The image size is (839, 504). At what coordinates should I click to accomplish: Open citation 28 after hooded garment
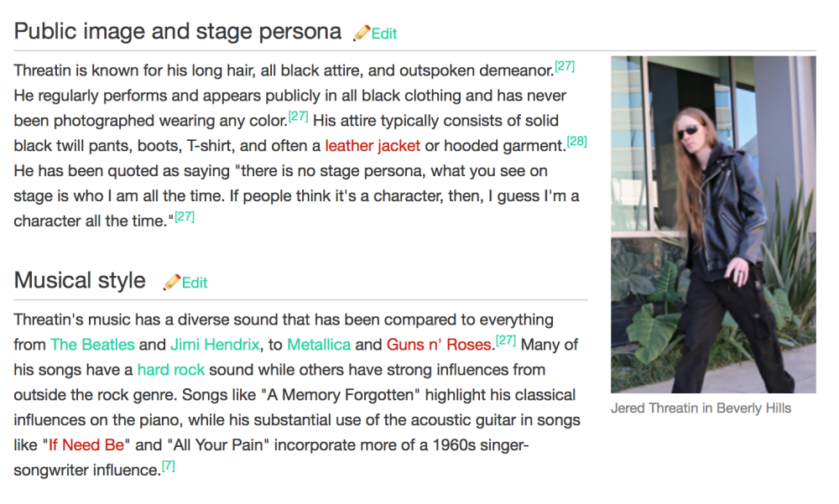[x=577, y=141]
